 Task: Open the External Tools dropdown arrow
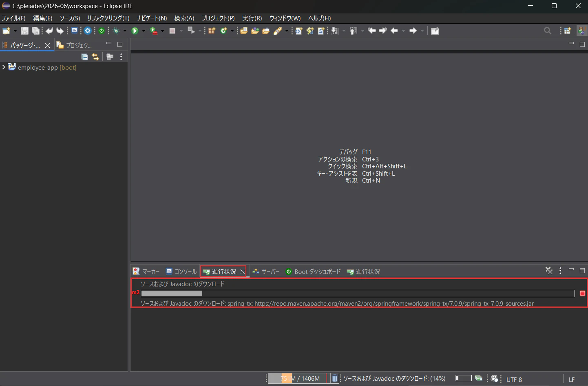[162, 31]
